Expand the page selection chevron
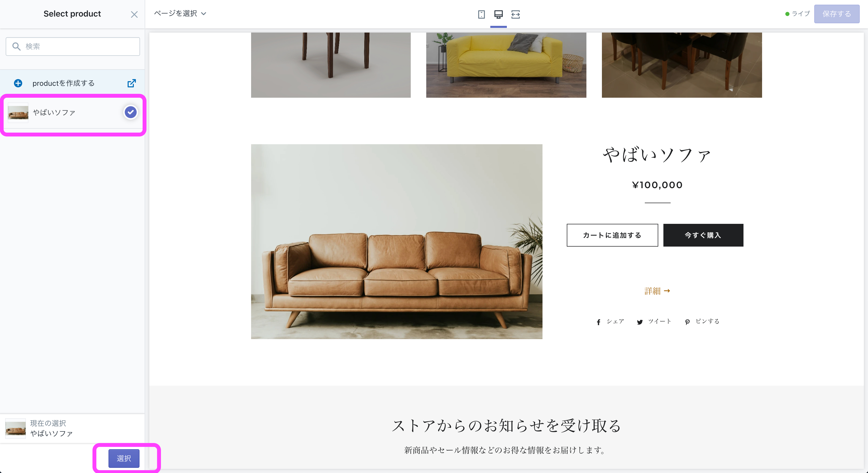Screen dimensions: 868x473 (204, 14)
